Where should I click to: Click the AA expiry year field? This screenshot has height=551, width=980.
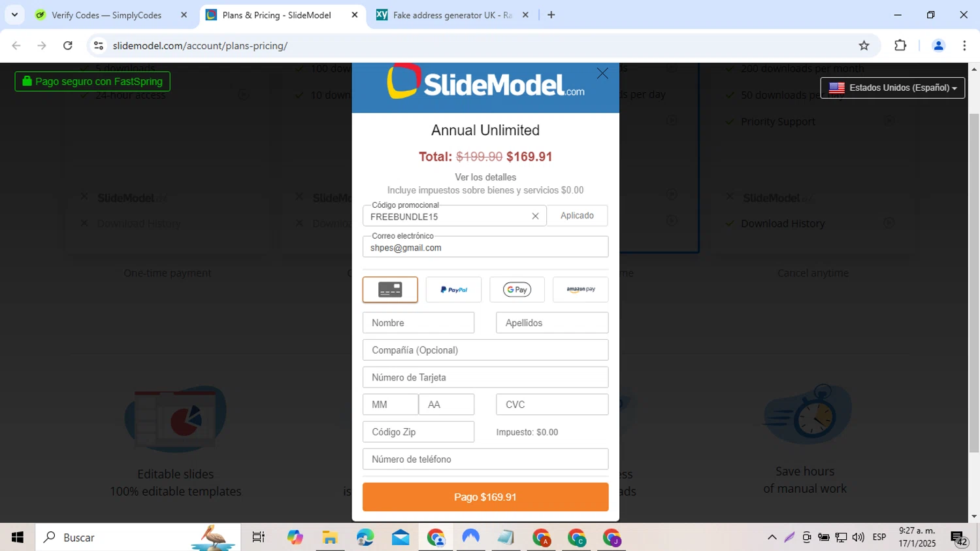pos(446,405)
